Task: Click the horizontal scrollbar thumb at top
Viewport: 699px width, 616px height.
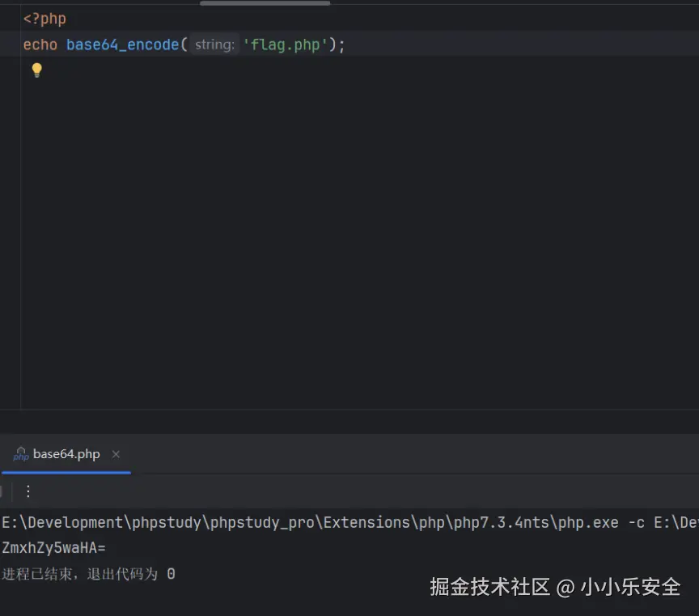Action: pyautogui.click(x=265, y=3)
